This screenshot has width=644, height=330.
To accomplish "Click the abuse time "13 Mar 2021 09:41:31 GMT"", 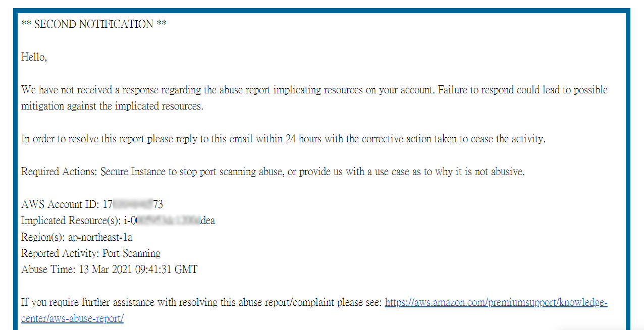I will (138, 269).
